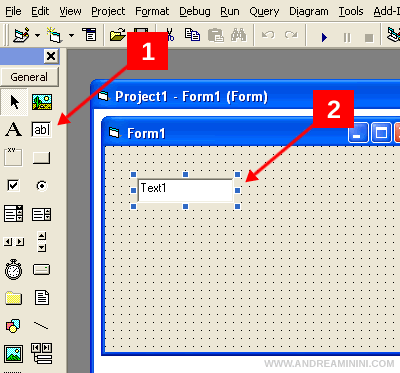Click the Copy toolbar icon
The image size is (400, 373).
coord(192,35)
